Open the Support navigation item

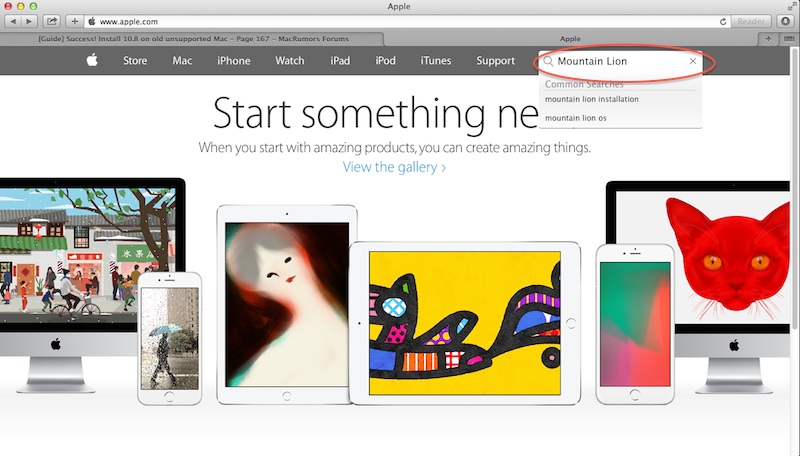(x=495, y=61)
